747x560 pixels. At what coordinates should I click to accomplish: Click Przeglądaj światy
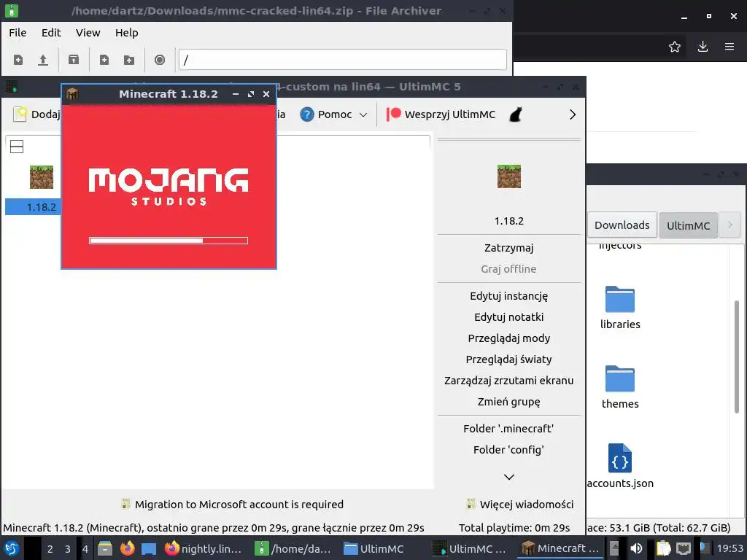click(508, 359)
